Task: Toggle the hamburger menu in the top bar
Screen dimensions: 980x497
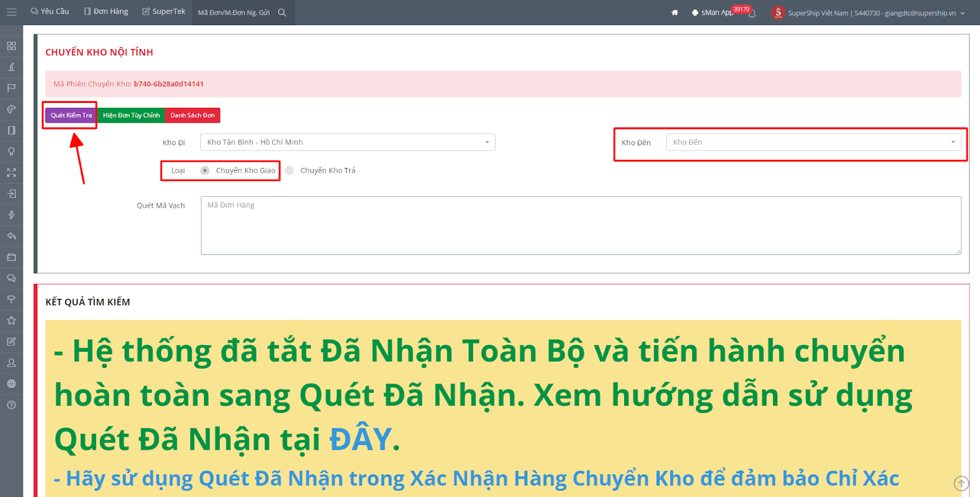Action: [11, 12]
